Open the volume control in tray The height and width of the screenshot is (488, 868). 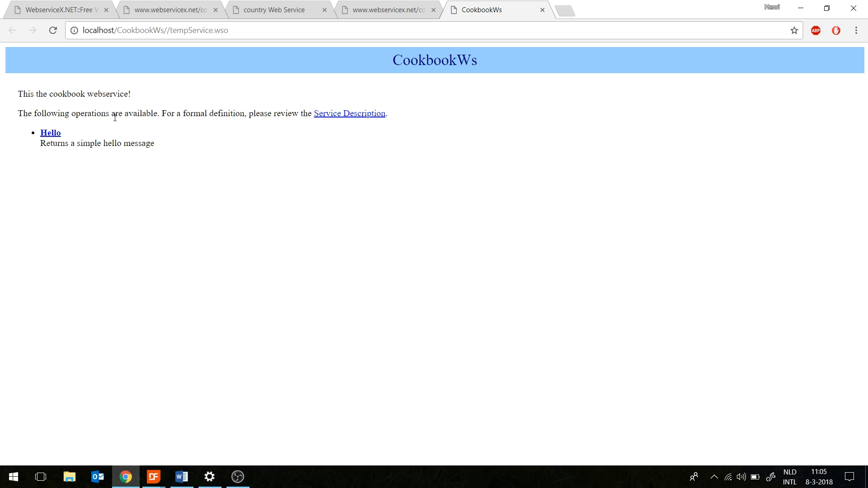(741, 477)
